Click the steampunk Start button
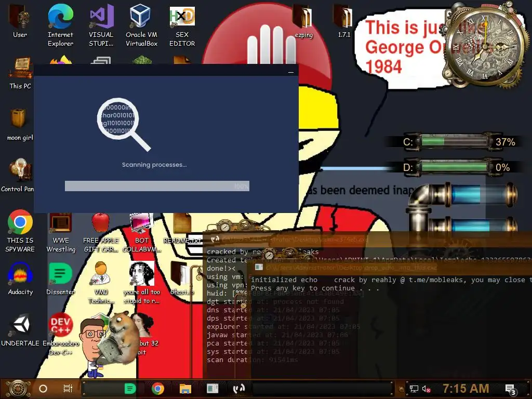The height and width of the screenshot is (399, 532). point(18,389)
